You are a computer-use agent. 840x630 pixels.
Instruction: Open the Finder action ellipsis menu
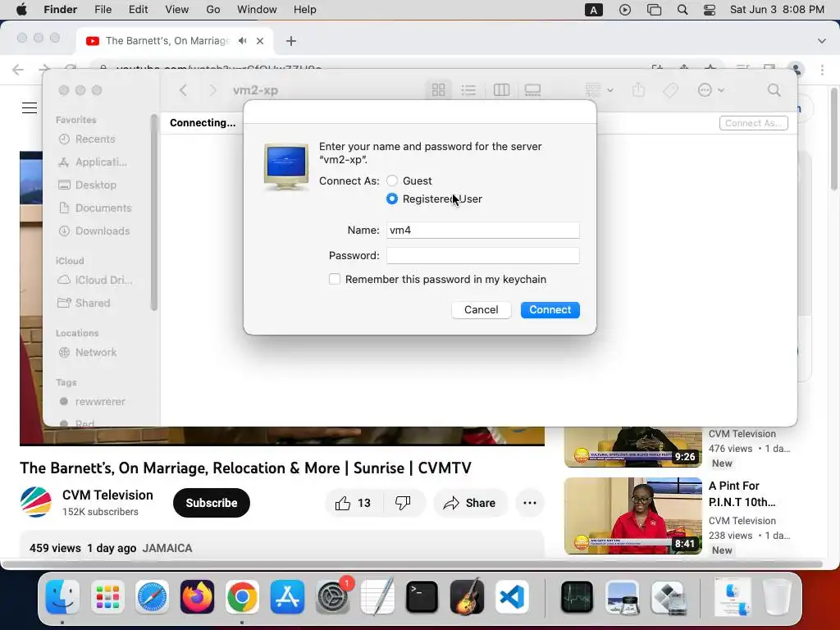tap(711, 90)
